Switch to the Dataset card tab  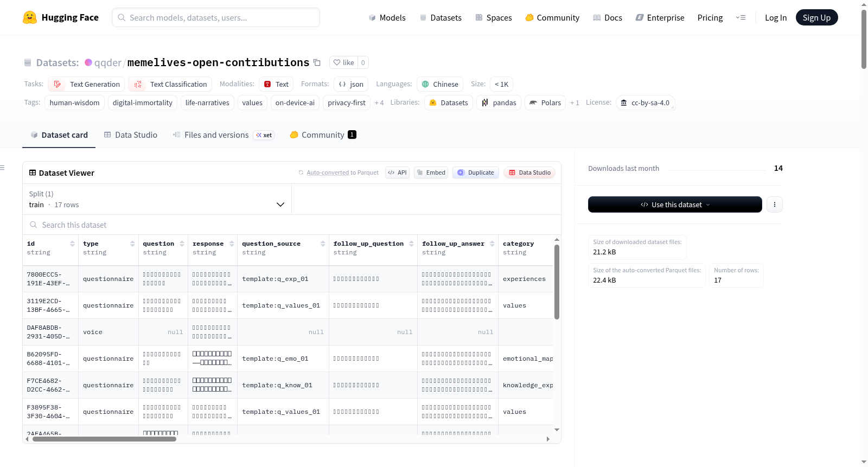click(59, 135)
